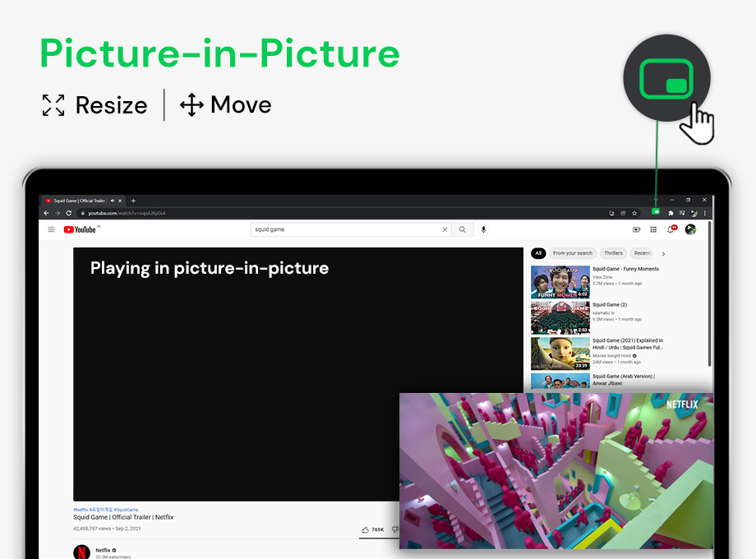Open the Chrome Extensions puzzle icon
Screen dimensions: 756x559
tap(671, 213)
